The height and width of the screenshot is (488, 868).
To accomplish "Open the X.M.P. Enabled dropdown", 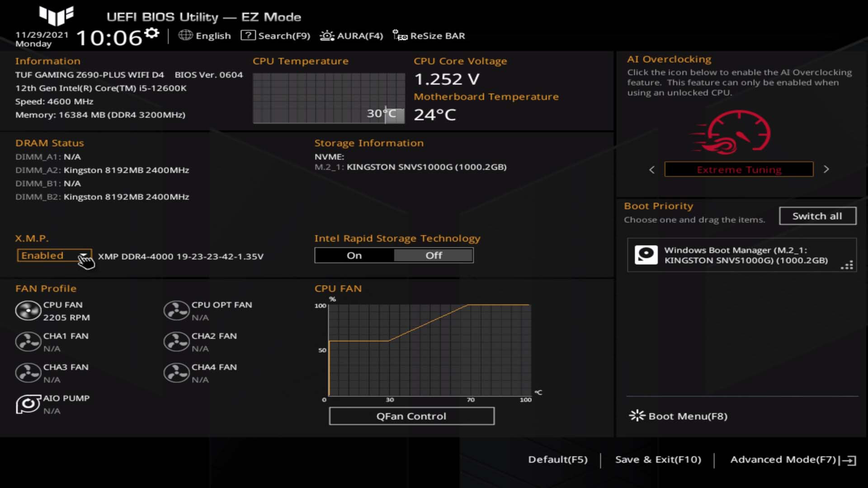I will (54, 255).
